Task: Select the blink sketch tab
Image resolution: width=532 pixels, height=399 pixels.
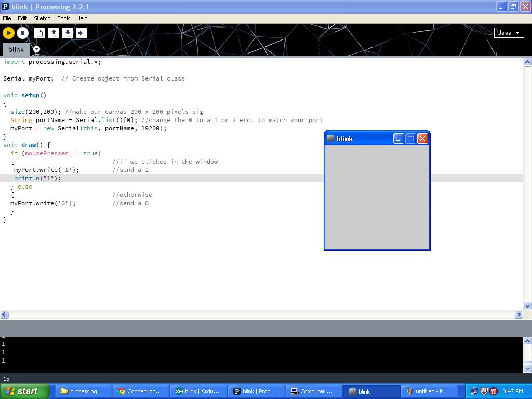Action: [16, 49]
